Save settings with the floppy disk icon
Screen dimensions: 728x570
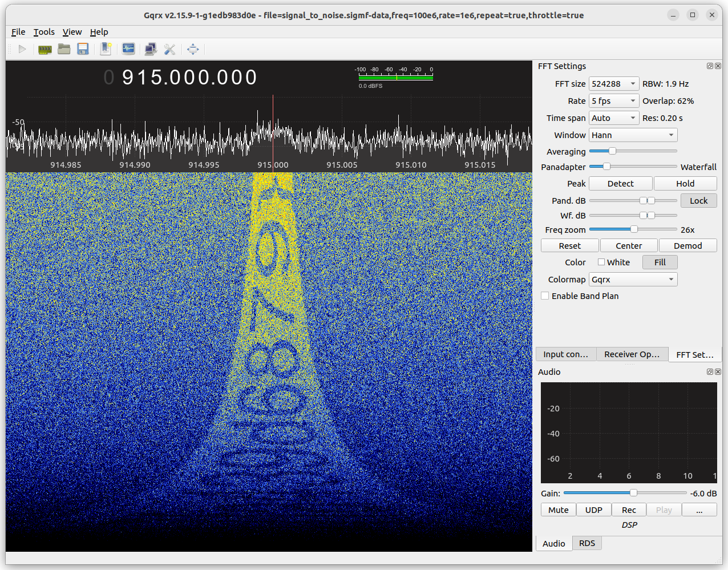[83, 49]
